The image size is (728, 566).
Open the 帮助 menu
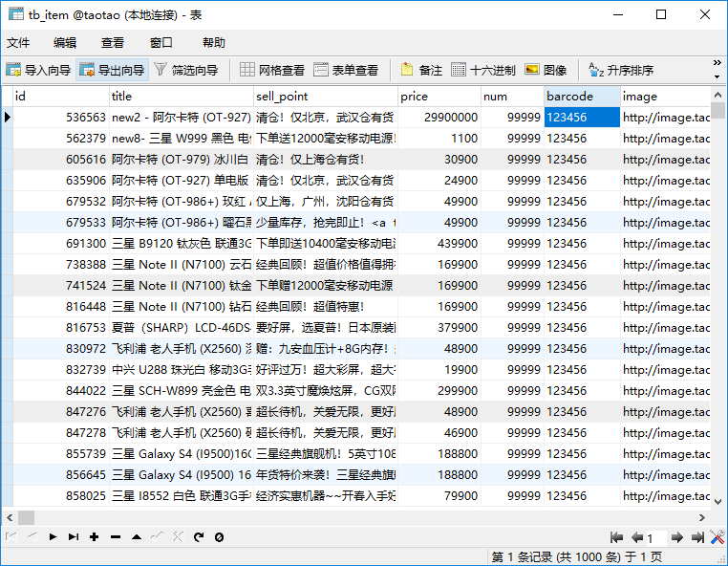tap(214, 43)
